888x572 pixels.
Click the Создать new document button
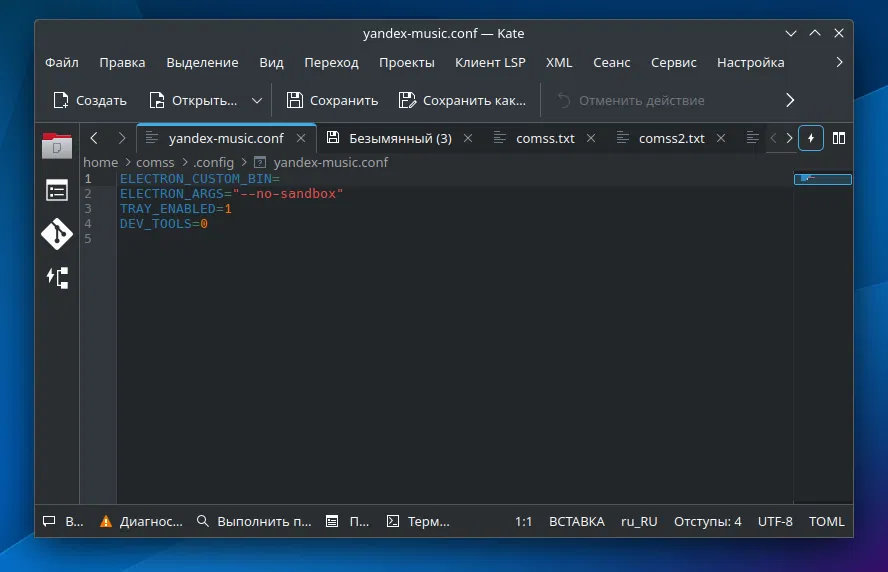(89, 100)
